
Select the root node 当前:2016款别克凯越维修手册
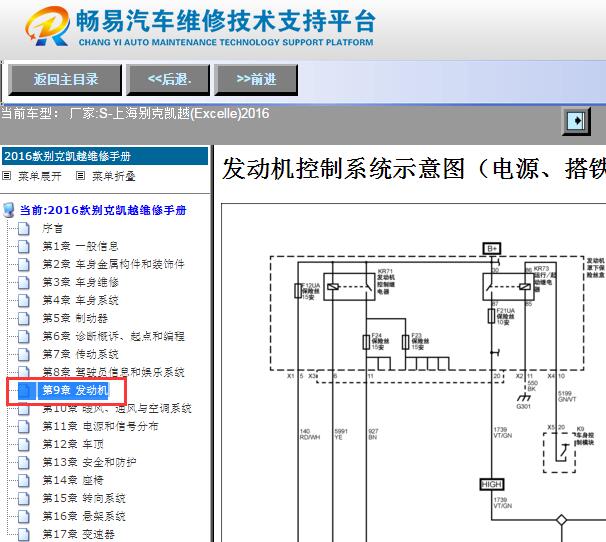103,210
